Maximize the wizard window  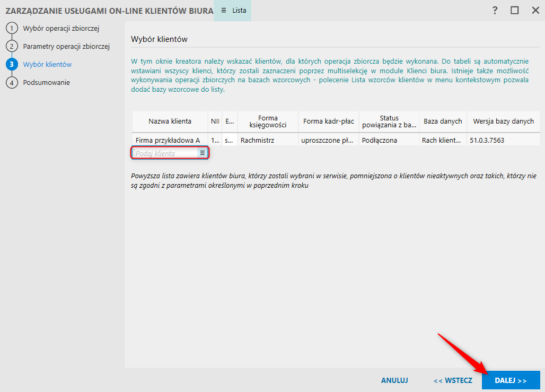point(515,11)
